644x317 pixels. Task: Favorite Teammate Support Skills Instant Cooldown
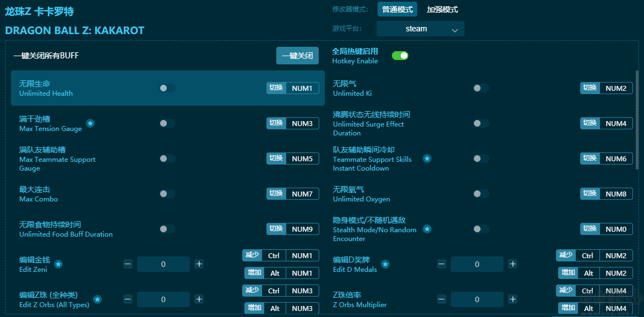[x=427, y=159]
